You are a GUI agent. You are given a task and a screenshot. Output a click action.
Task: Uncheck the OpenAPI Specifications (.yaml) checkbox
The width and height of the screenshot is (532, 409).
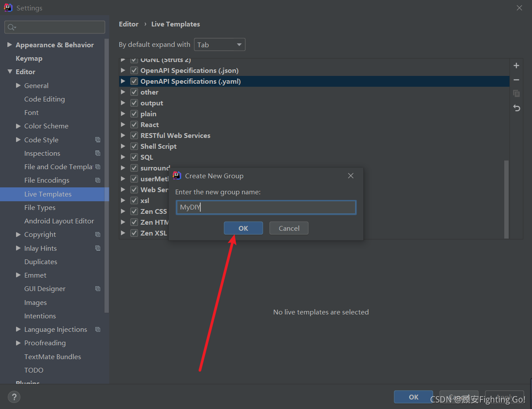tap(134, 81)
